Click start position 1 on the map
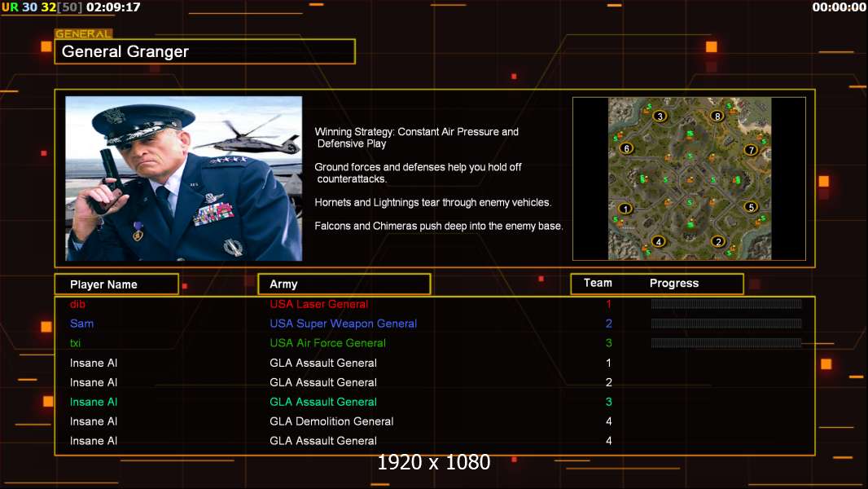The width and height of the screenshot is (868, 489). [625, 209]
